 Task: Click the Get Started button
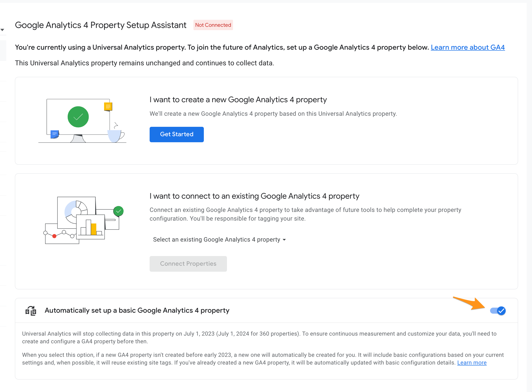click(x=177, y=134)
